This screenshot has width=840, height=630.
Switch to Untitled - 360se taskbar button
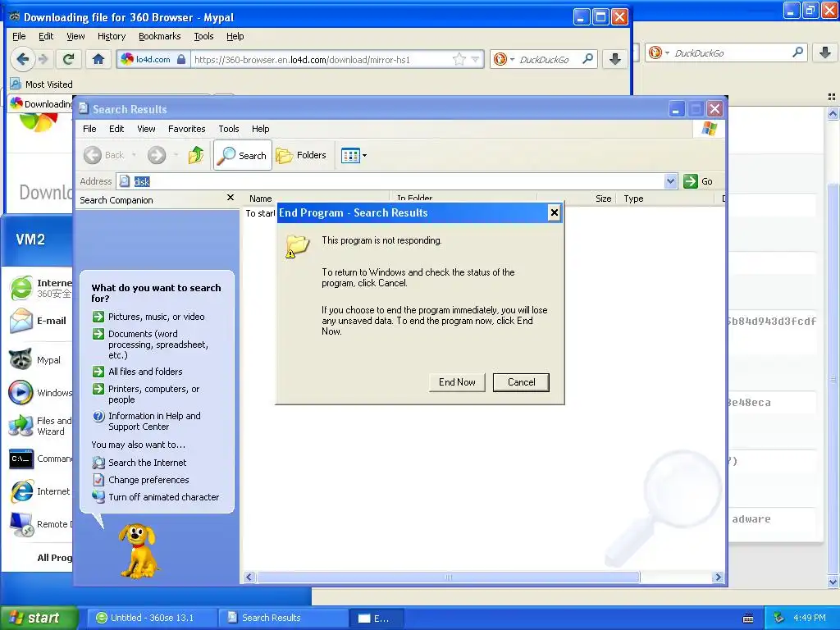pyautogui.click(x=152, y=618)
